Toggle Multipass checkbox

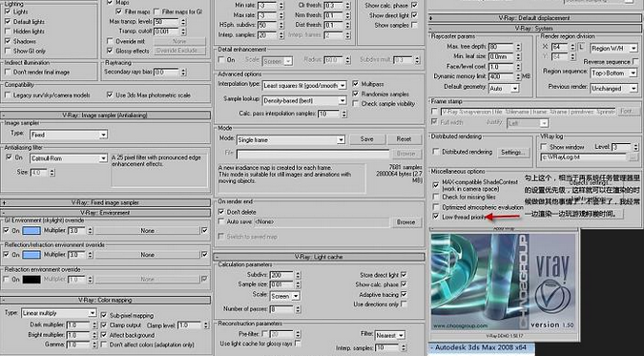pyautogui.click(x=356, y=84)
